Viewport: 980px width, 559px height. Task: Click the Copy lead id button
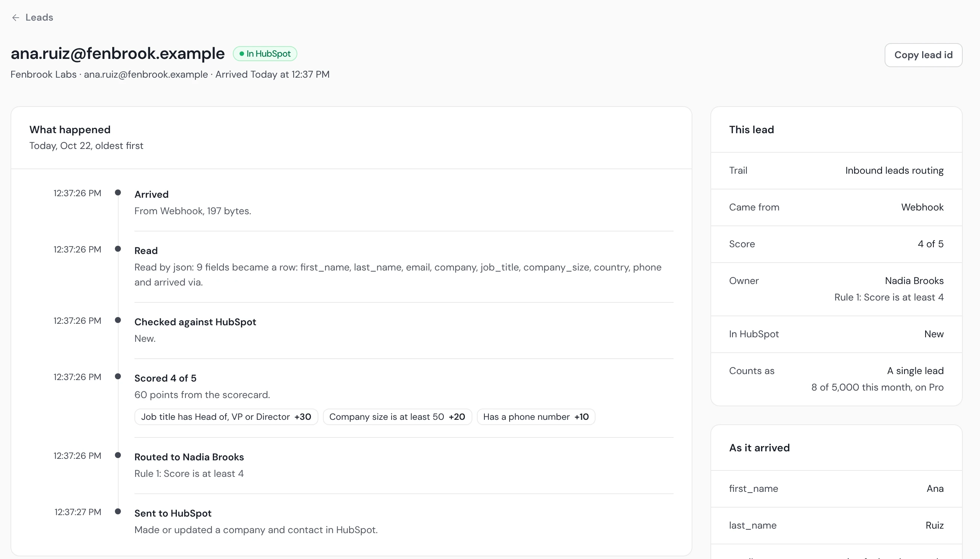pos(923,55)
